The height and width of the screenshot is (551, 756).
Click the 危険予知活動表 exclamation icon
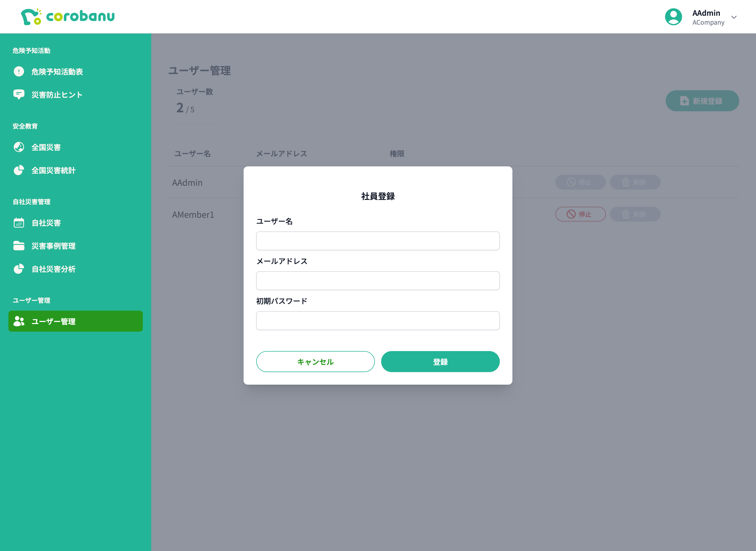(19, 71)
